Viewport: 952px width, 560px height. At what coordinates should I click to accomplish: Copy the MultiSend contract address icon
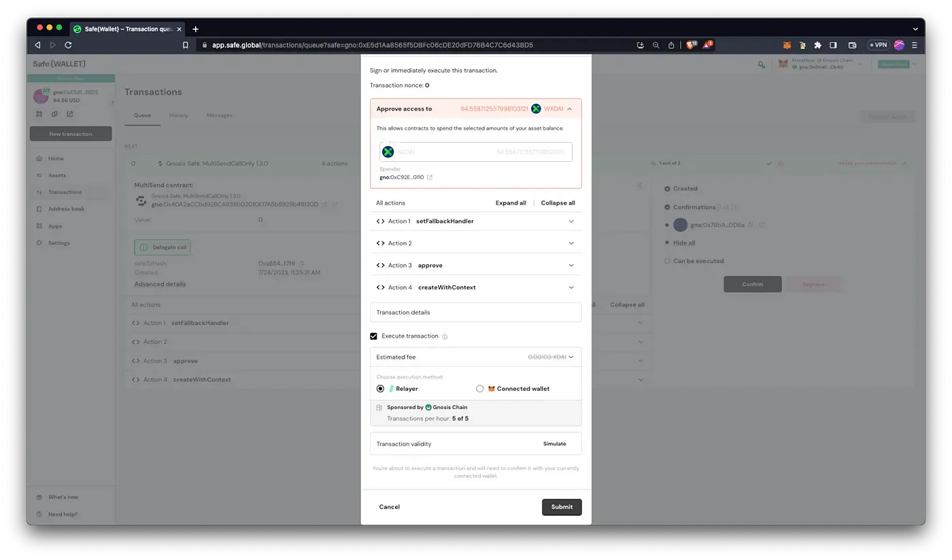[324, 204]
